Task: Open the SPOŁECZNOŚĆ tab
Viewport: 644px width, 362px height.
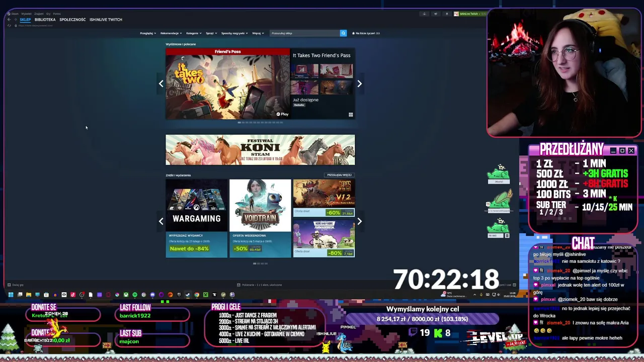Action: point(72,20)
